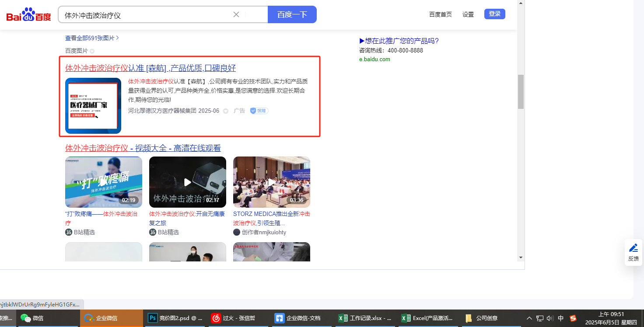Image resolution: width=644 pixels, height=327 pixels.
Task: Click the 保障 badge icon
Action: [x=259, y=111]
